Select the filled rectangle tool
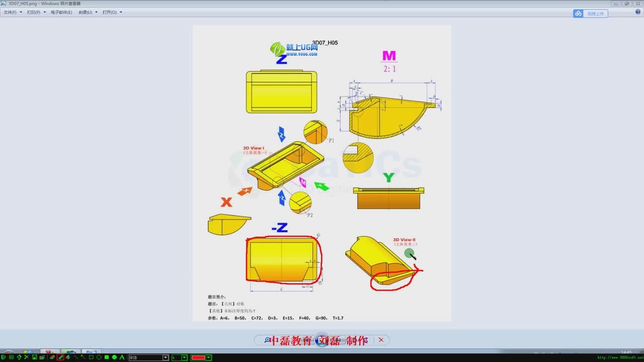 107,357
